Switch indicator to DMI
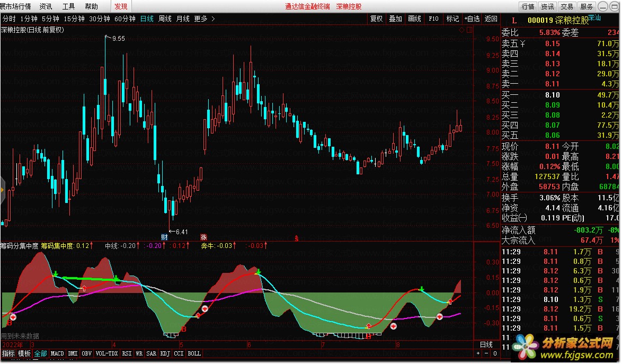The image size is (622, 364). click(73, 353)
